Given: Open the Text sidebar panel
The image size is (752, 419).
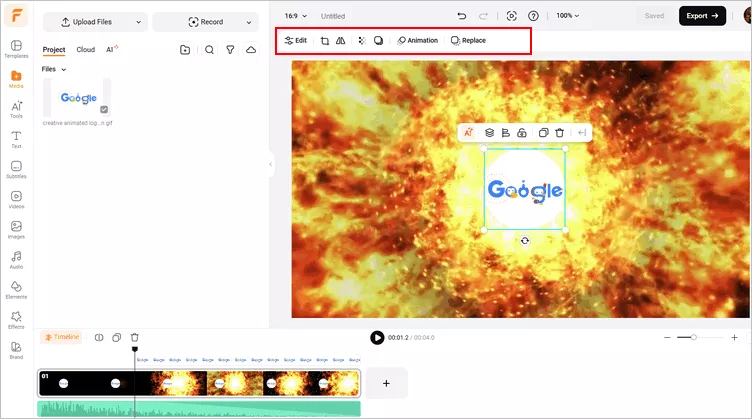Looking at the screenshot, I should click(x=16, y=140).
